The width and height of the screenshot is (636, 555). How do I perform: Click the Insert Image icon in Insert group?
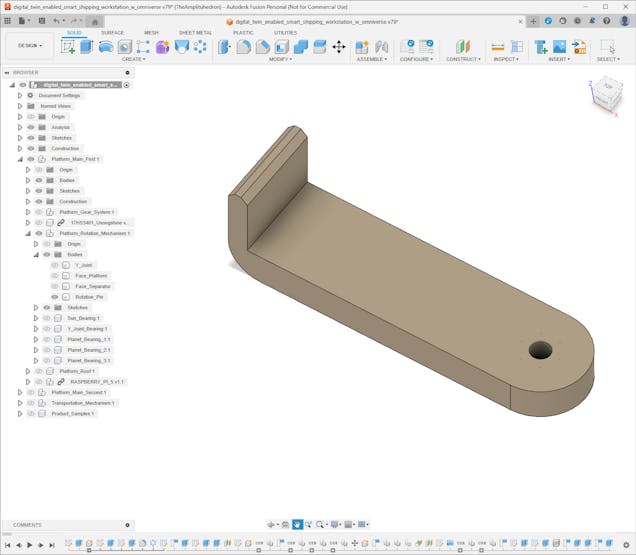(559, 47)
